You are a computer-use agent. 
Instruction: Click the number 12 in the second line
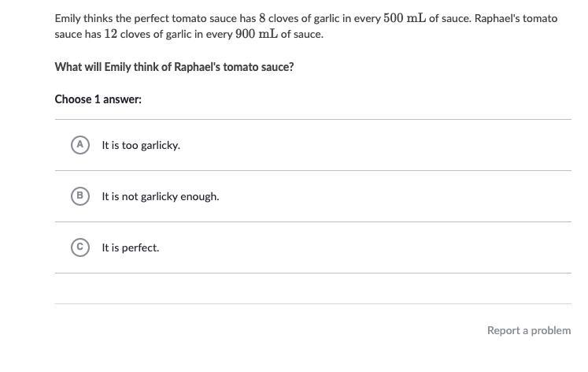111,35
